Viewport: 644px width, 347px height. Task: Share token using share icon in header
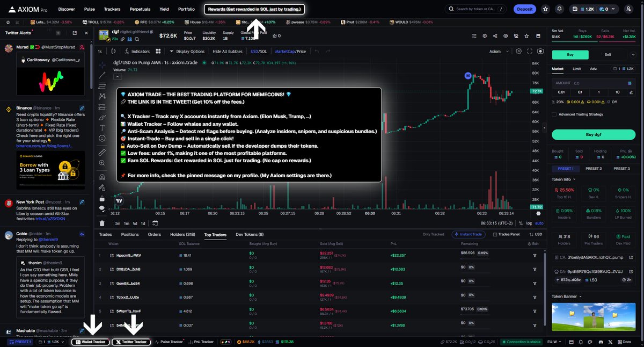click(x=494, y=36)
